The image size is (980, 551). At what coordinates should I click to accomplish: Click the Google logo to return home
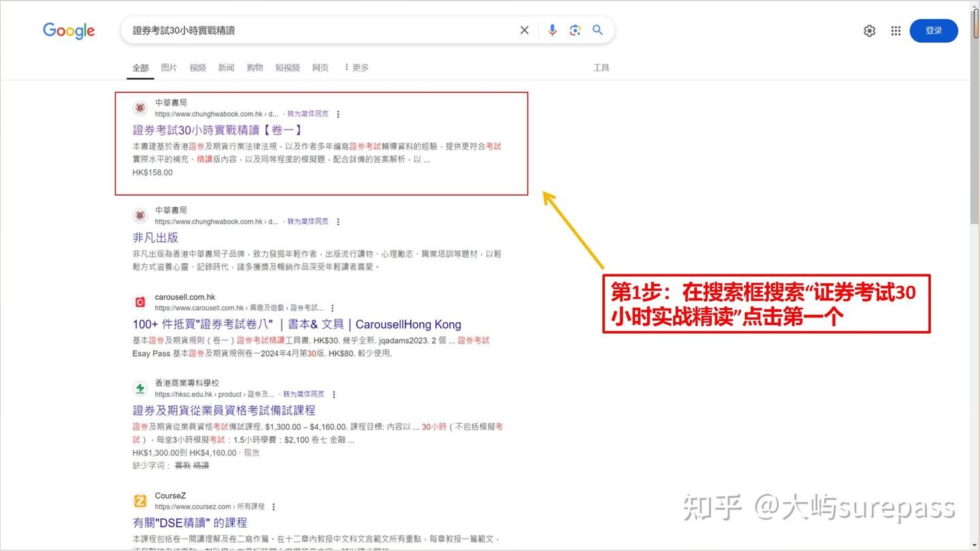[68, 30]
